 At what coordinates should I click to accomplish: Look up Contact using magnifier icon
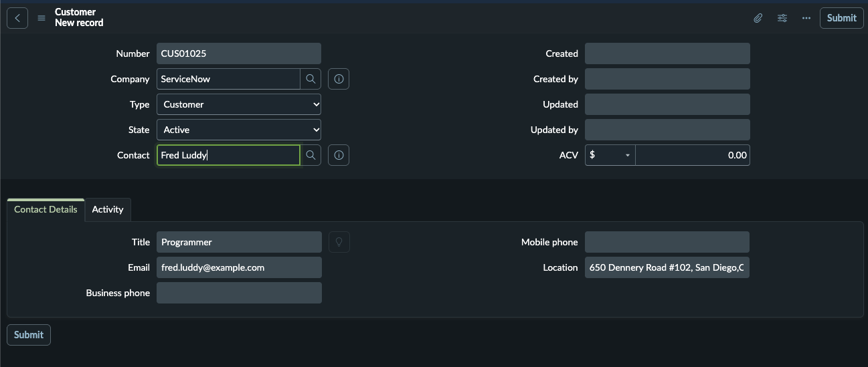click(311, 155)
